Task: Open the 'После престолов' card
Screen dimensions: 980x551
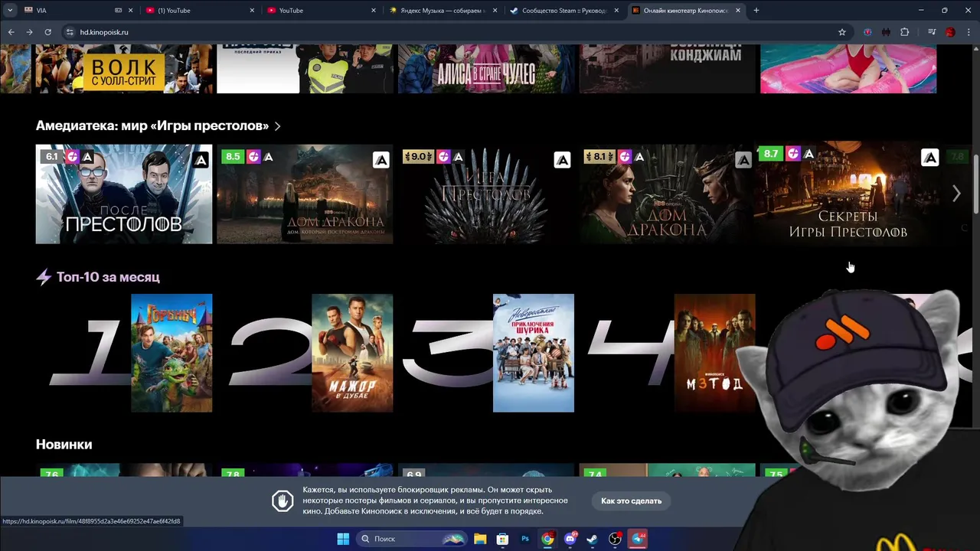Action: [124, 194]
